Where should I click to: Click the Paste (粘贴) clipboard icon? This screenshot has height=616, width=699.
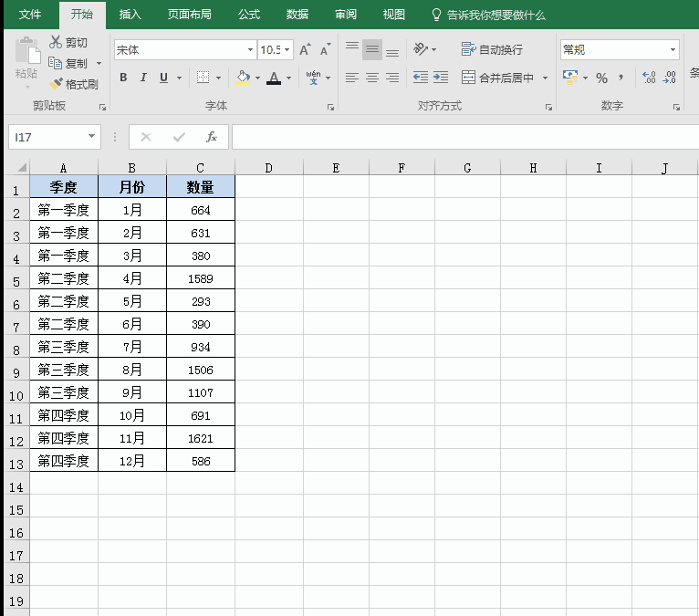[27, 51]
